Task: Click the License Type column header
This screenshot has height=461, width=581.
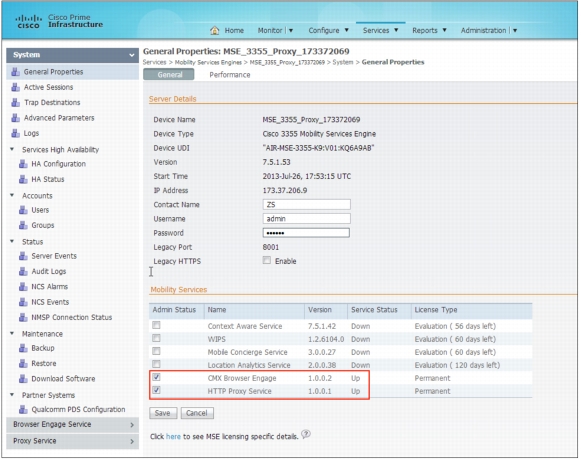Action: pos(436,310)
